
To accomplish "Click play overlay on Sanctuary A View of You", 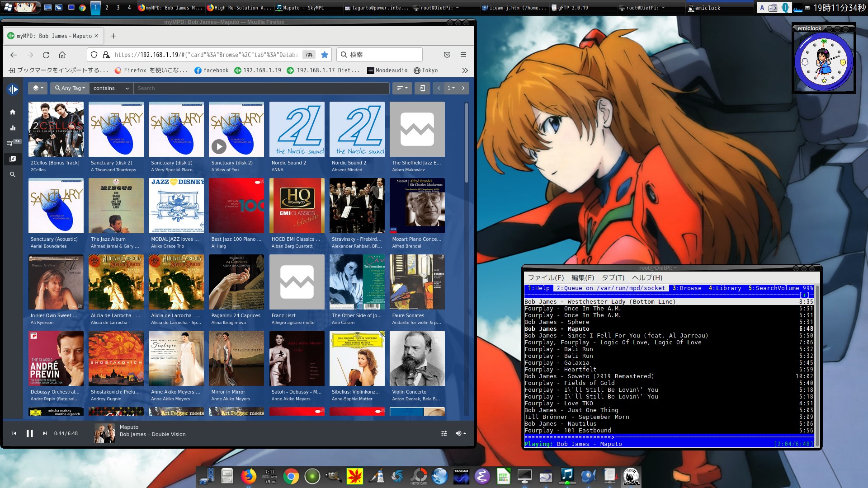I will (219, 146).
